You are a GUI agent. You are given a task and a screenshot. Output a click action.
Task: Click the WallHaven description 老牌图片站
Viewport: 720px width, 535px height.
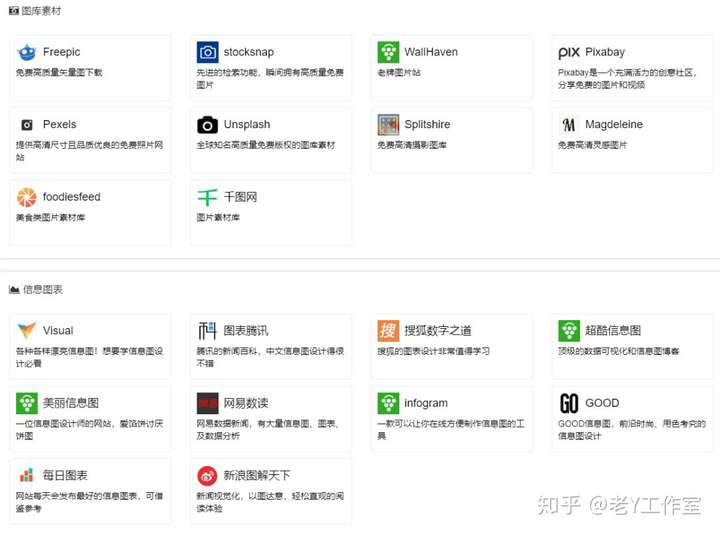tap(399, 73)
